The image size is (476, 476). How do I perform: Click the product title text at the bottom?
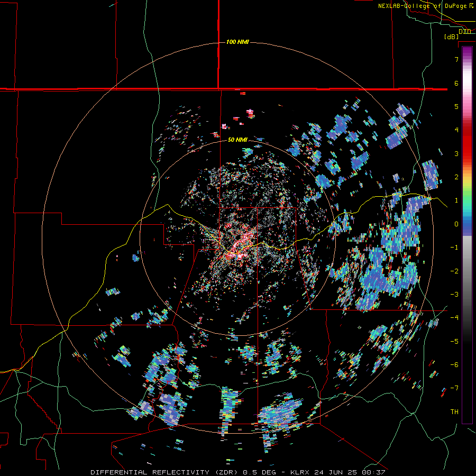[x=237, y=472]
